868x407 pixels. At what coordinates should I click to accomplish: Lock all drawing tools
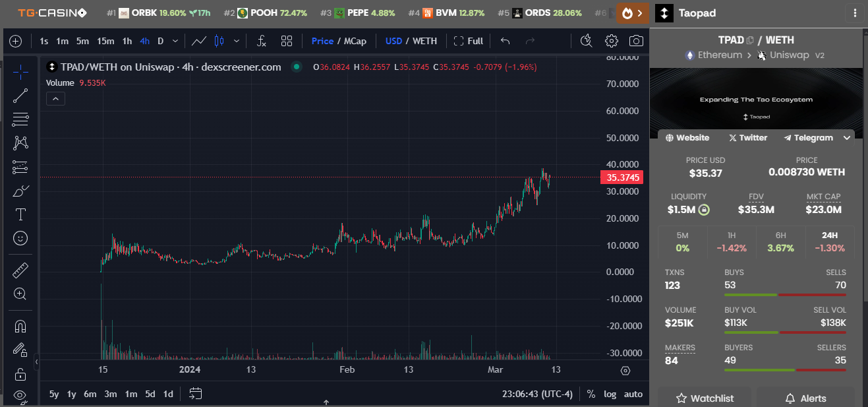(20, 373)
